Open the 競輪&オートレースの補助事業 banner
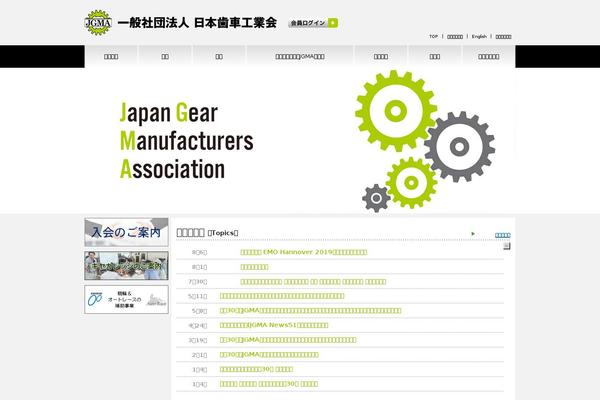The width and height of the screenshot is (600, 400). tap(126, 299)
